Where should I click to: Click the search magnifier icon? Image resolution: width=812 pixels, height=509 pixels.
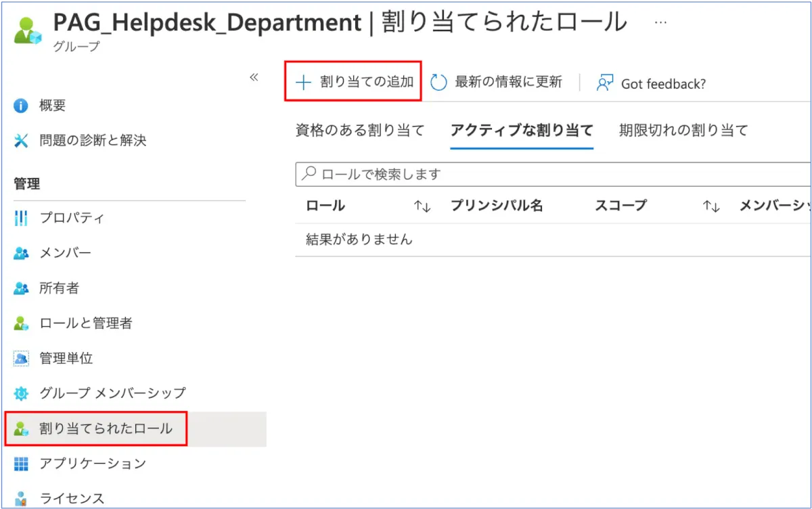309,174
